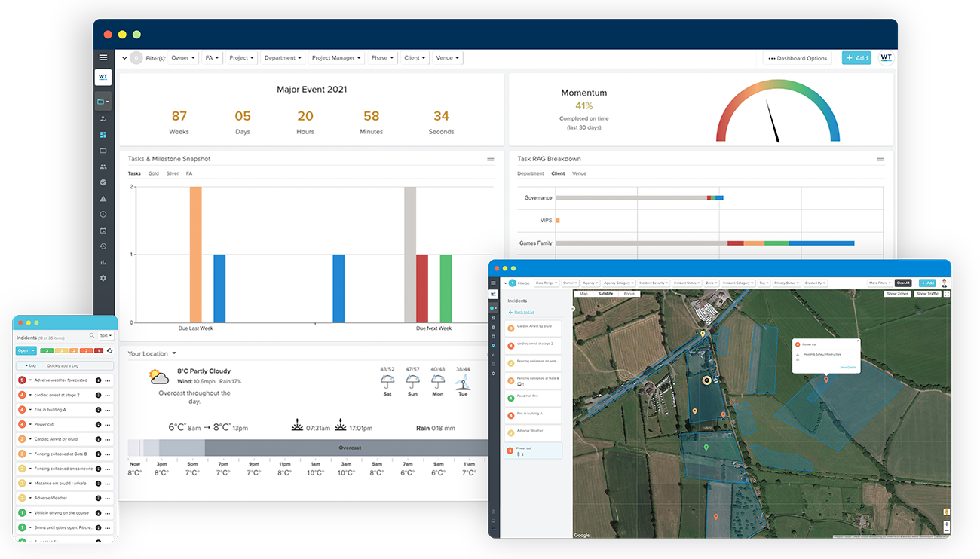Open the Venue filter dropdown
980x559 pixels.
pyautogui.click(x=447, y=57)
